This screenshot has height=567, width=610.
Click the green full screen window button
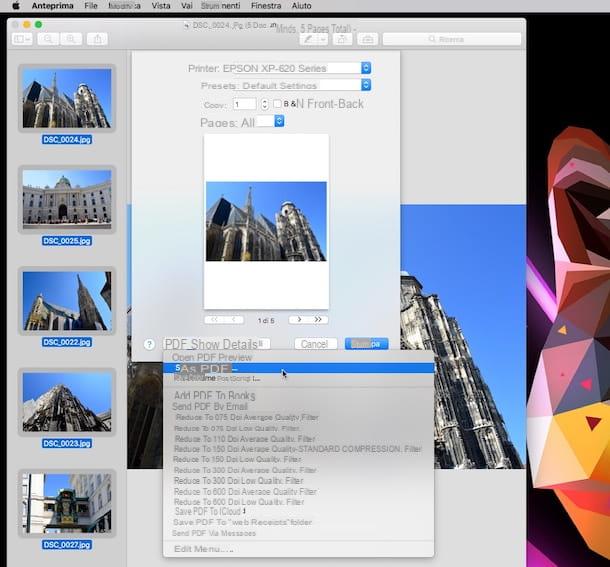tap(39, 25)
